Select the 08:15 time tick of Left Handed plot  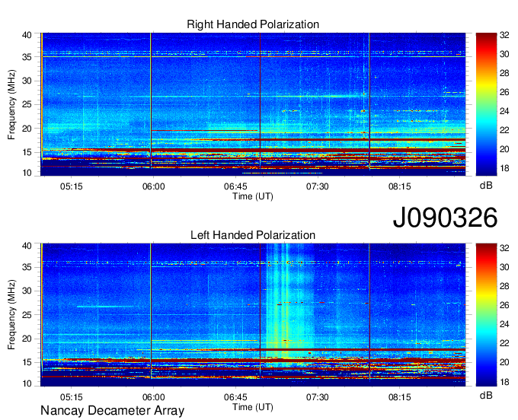[400, 397]
